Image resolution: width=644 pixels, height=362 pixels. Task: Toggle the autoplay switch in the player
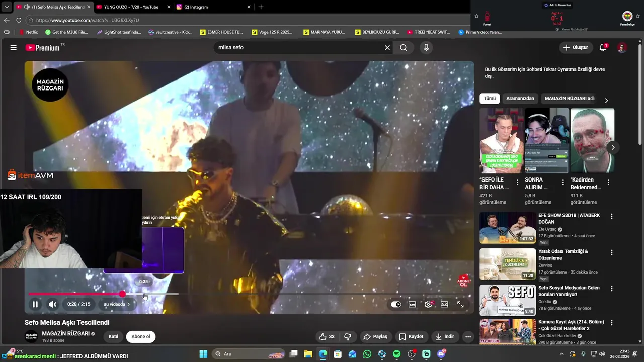(x=396, y=304)
